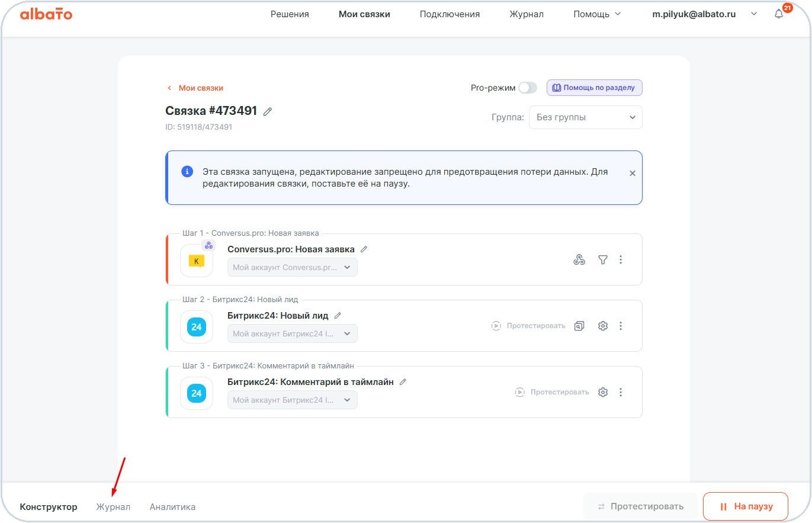Expand the Мой аккаунт Conversus.pro account dropdown
This screenshot has width=812, height=523.
pyautogui.click(x=293, y=267)
